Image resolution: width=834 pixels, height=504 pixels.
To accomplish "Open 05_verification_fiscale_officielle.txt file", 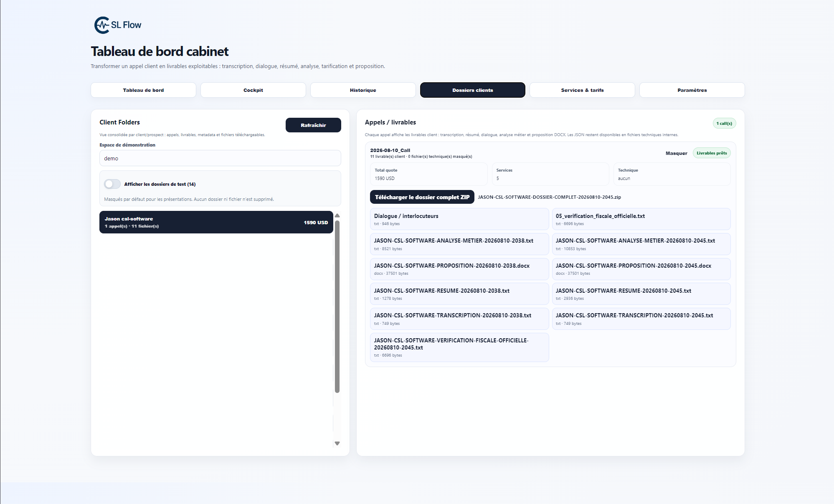I will (641, 219).
